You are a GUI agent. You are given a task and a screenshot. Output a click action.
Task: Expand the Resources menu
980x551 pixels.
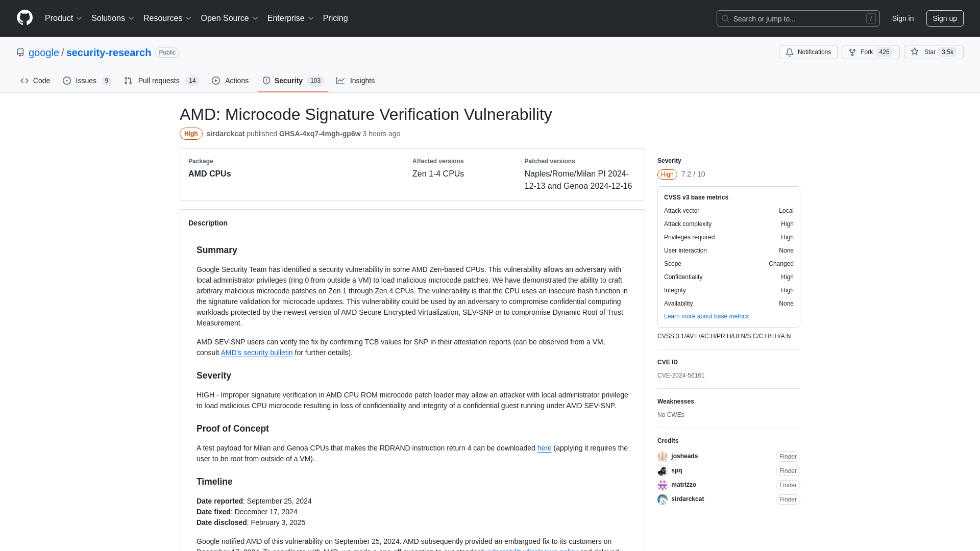(x=167, y=18)
